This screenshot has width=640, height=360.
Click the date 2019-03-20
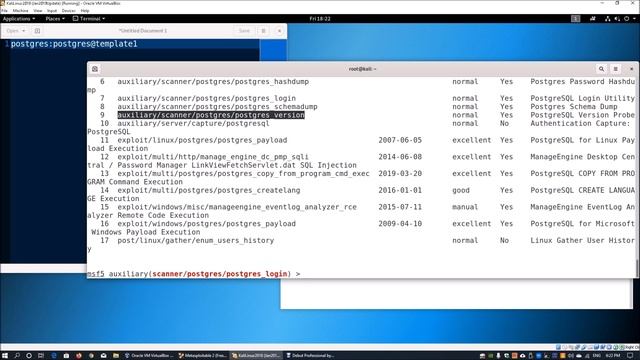pyautogui.click(x=400, y=173)
